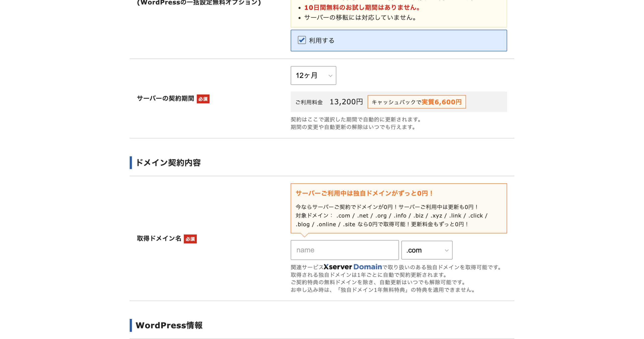Click the pointer triangle under the orange promo box
The width and height of the screenshot is (644, 339).
[304, 235]
